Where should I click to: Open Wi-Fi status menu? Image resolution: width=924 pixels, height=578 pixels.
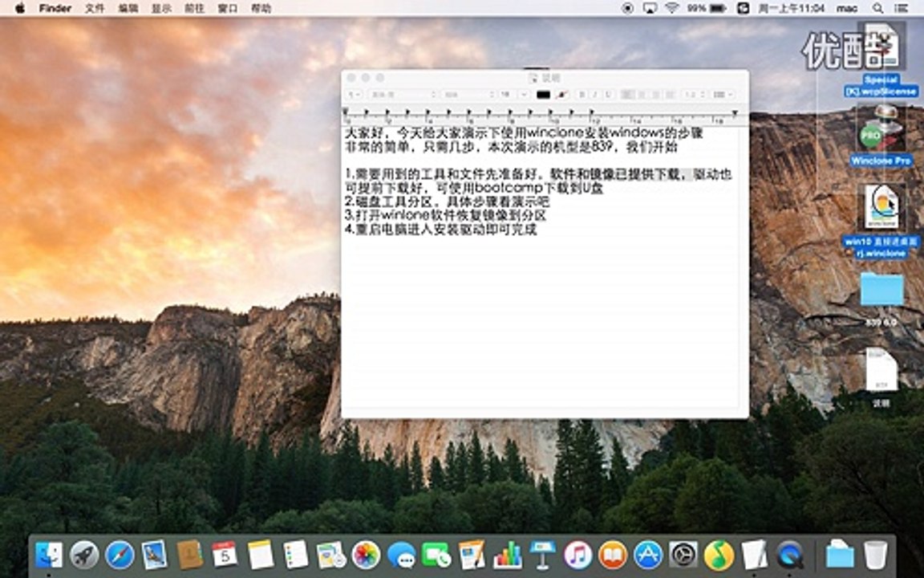(672, 8)
